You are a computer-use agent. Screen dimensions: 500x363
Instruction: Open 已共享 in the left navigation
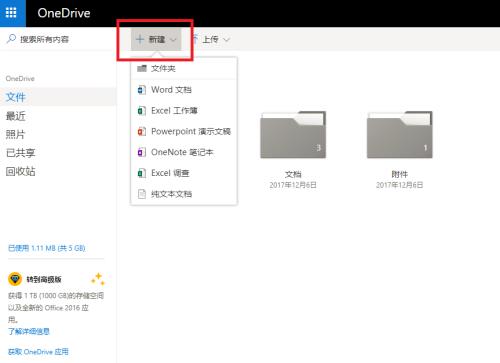coord(20,153)
